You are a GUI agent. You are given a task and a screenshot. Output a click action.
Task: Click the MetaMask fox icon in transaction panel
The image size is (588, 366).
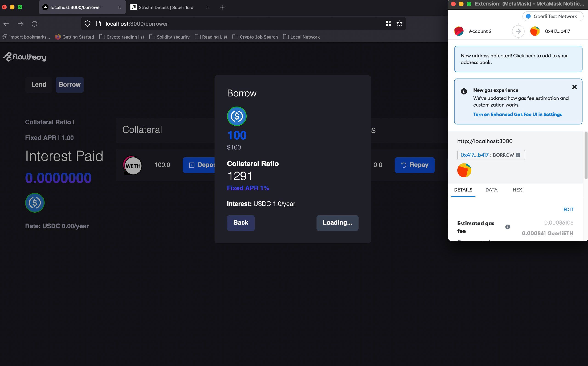pos(464,170)
